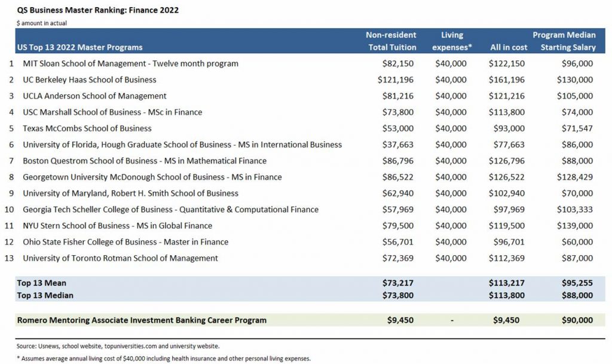Select Romero Mentoring starting salary $90,000
This screenshot has width=612, height=364.
577,320
